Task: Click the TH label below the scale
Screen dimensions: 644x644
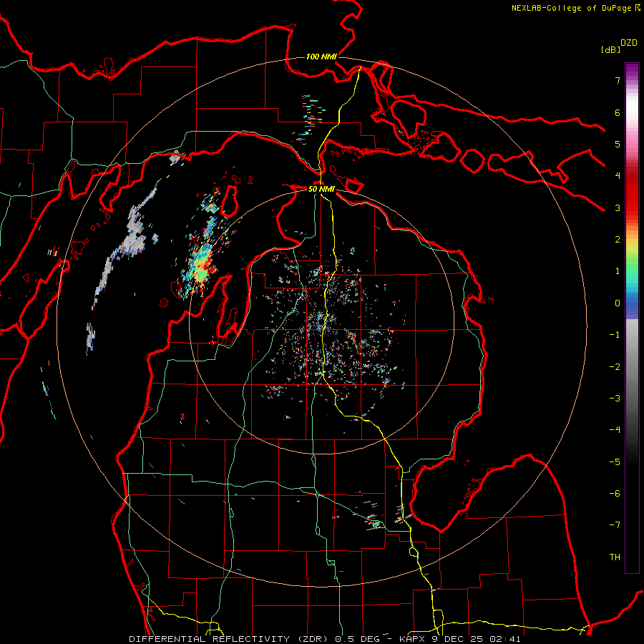Action: [x=615, y=557]
